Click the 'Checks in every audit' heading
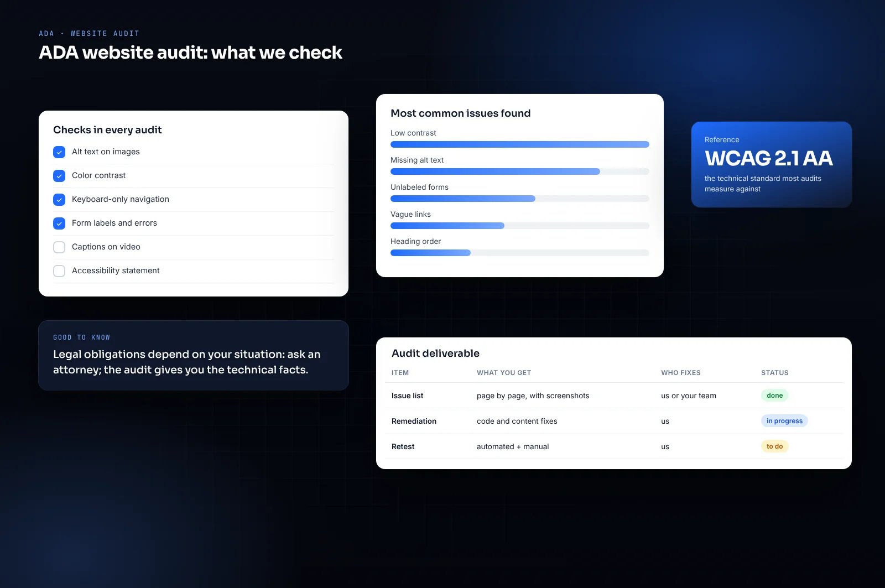The image size is (885, 588). (107, 130)
